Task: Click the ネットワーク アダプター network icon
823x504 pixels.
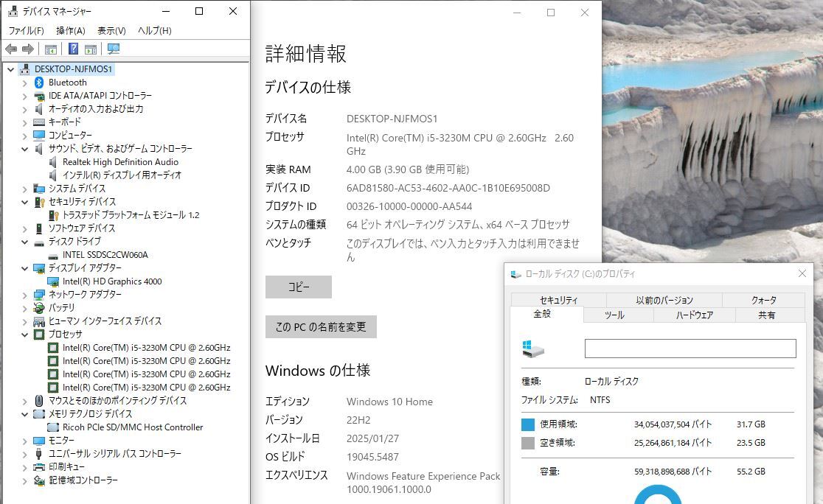Action: coord(39,295)
